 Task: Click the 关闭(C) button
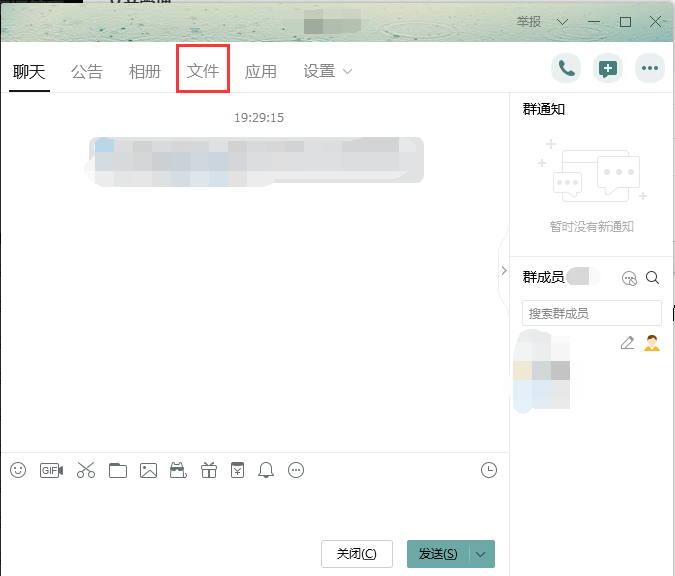pyautogui.click(x=356, y=554)
